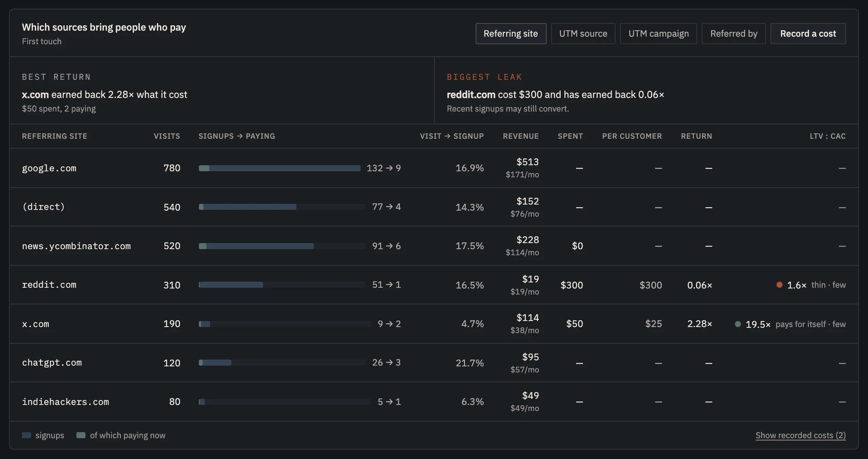Click the 'of which paying now' legend swatch
This screenshot has width=868, height=459.
click(81, 435)
